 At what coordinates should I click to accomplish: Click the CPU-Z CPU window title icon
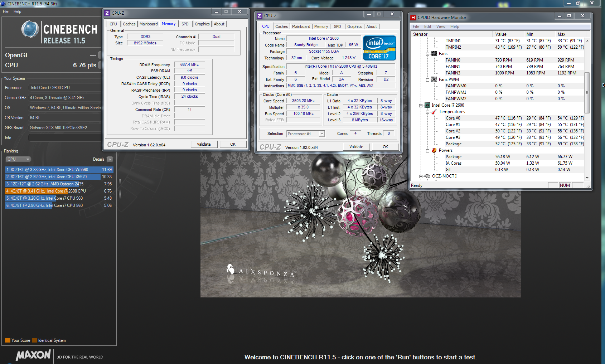point(260,15)
